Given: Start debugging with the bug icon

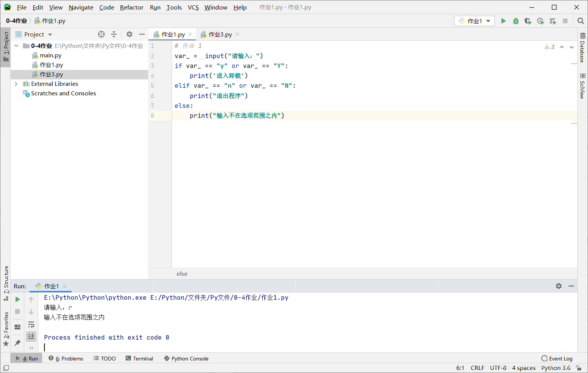Looking at the screenshot, I should coord(515,21).
